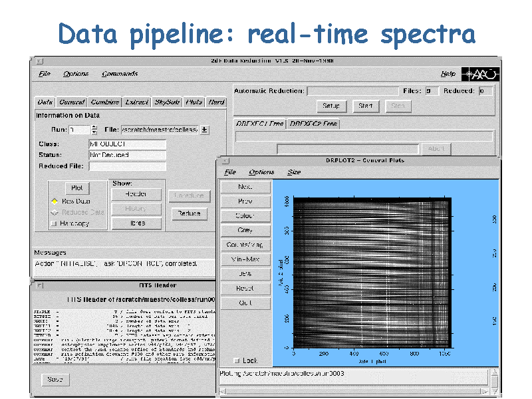The height and width of the screenshot is (399, 532).
Task: Switch to the Hard tab
Action: point(216,102)
